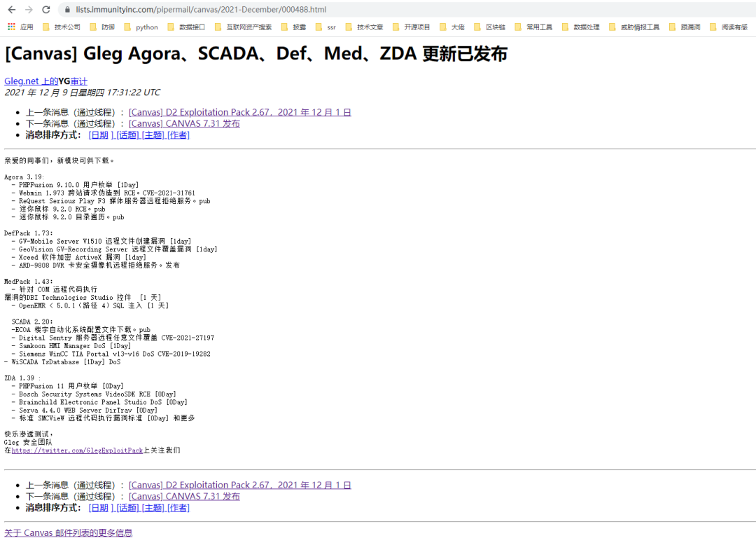Open the 技术公司 bookmark folder

coord(61,27)
